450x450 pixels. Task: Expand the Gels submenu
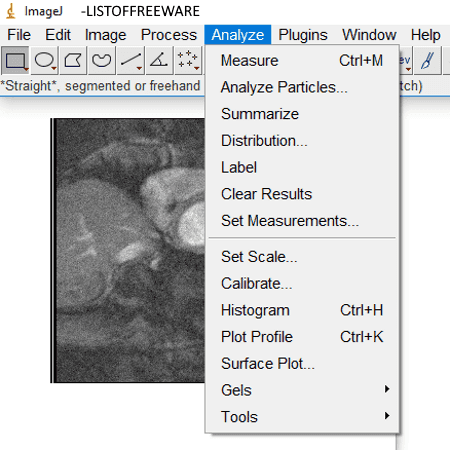point(302,390)
